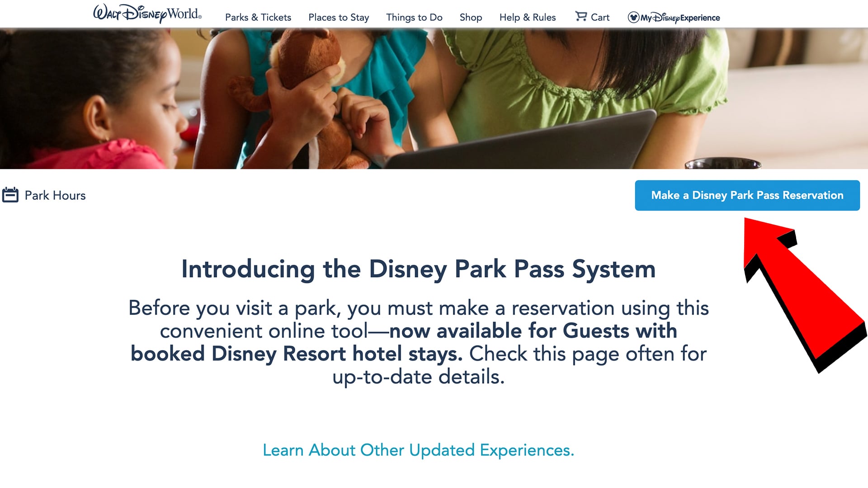The image size is (868, 488).
Task: Click the Mickey Mouse head icon
Action: click(x=633, y=18)
